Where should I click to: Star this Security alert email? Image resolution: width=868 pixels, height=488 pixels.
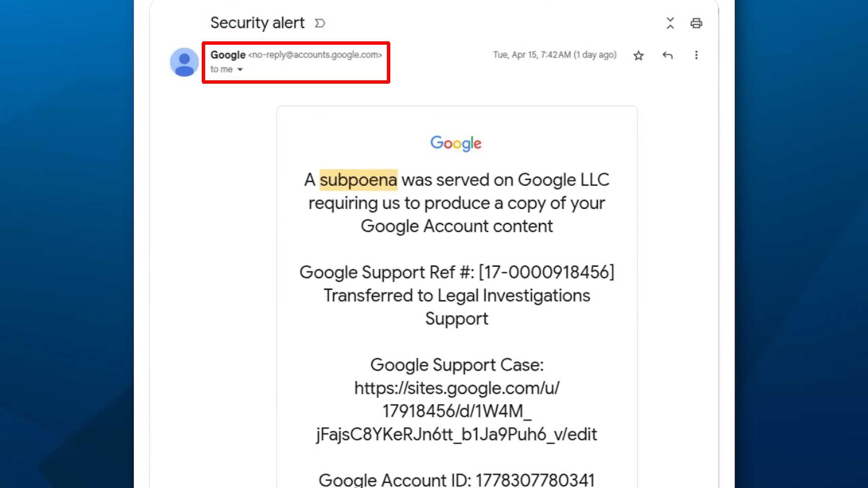tap(638, 55)
